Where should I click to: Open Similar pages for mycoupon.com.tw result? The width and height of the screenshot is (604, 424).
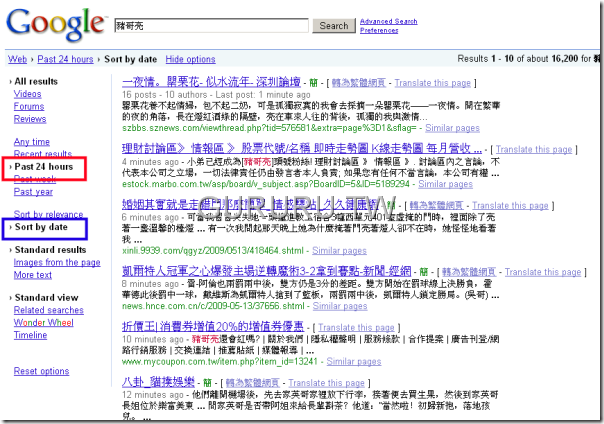pyautogui.click(x=354, y=361)
